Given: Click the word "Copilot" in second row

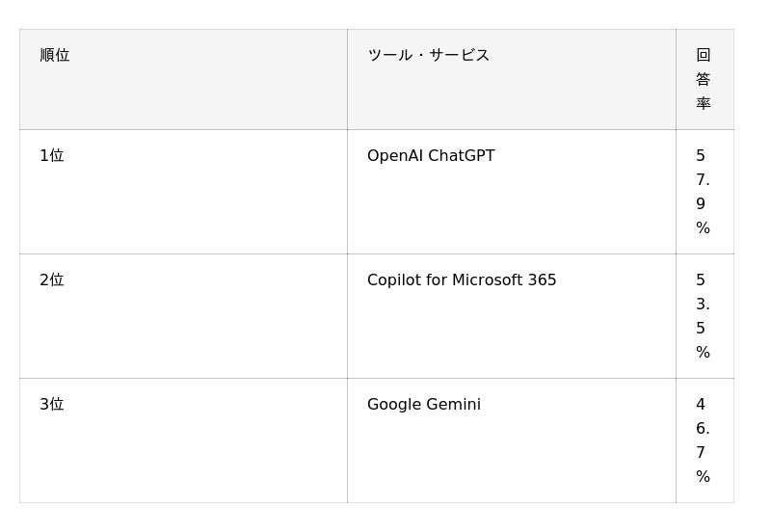Looking at the screenshot, I should click(393, 280).
